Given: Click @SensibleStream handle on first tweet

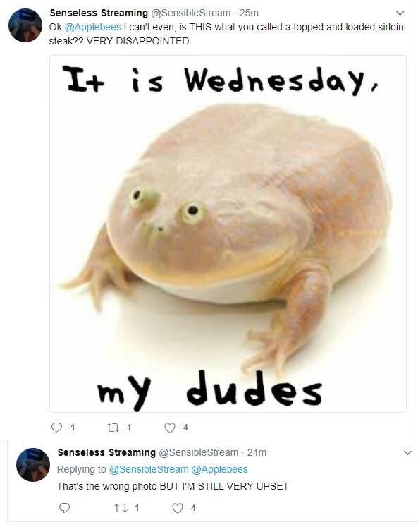Looking at the screenshot, I should [x=190, y=13].
